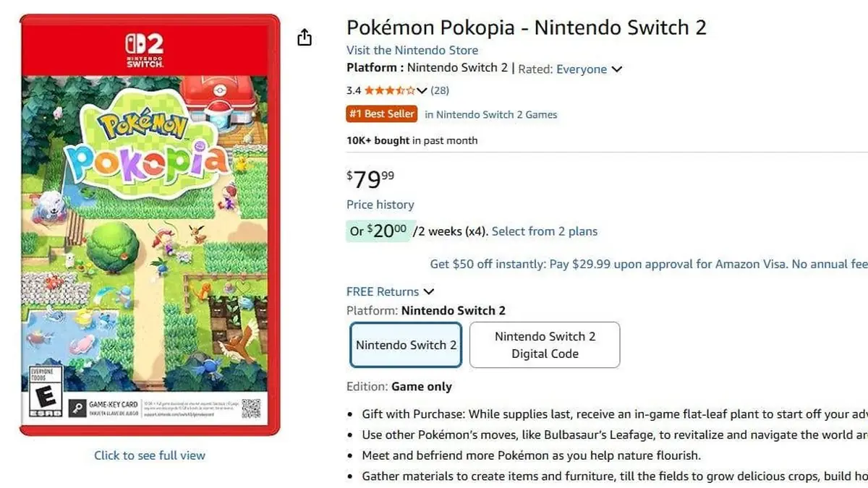Visit the Nintendo Store
The width and height of the screenshot is (868, 488).
[412, 50]
